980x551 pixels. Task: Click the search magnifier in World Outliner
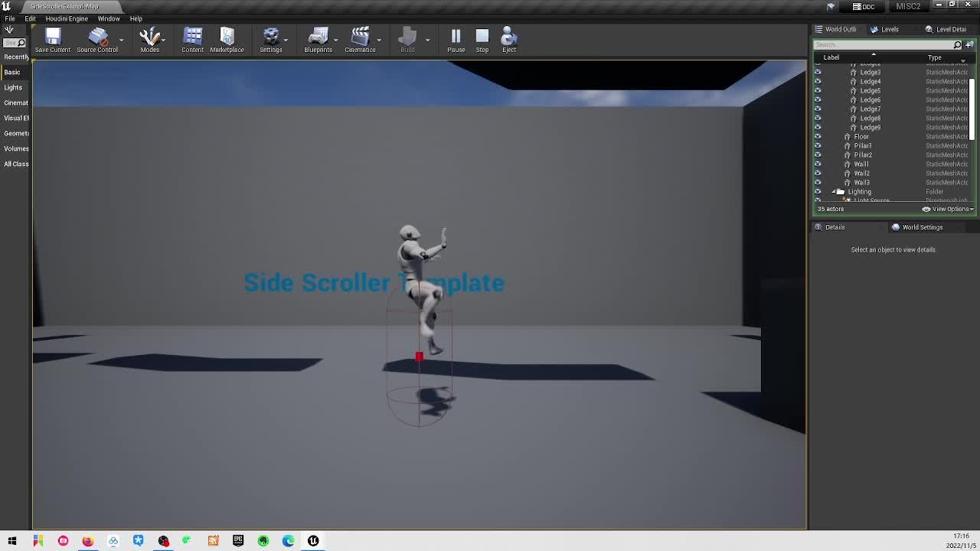tap(957, 44)
